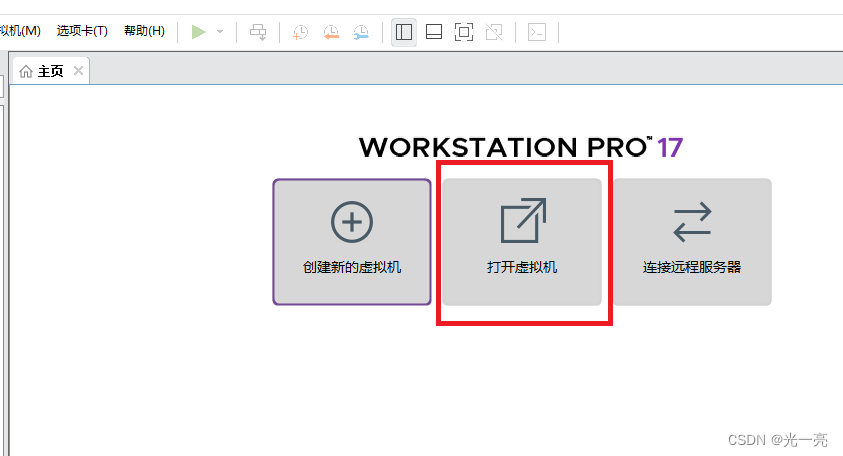The height and width of the screenshot is (456, 843).
Task: Click the green Power On play icon
Action: point(198,32)
